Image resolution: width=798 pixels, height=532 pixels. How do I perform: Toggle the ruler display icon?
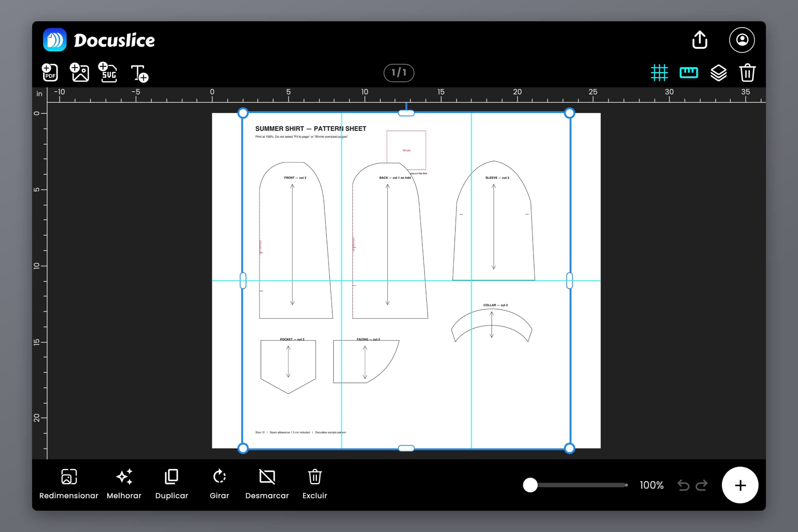click(689, 73)
